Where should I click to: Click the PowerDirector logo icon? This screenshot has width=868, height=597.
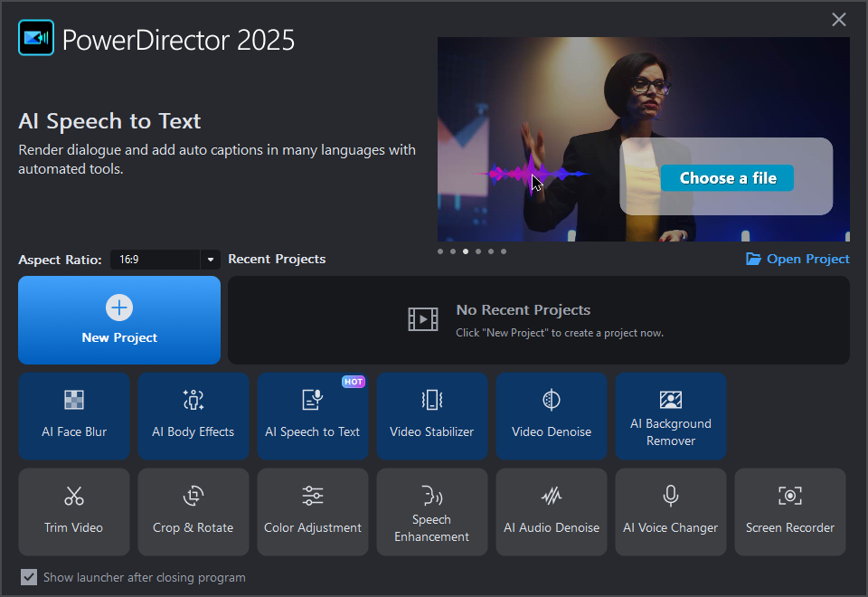click(36, 38)
